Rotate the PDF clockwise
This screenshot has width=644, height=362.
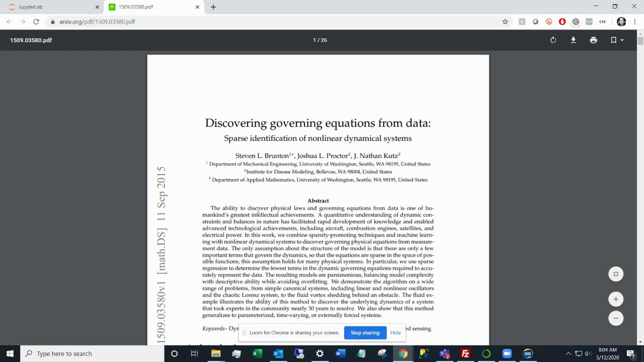[553, 40]
